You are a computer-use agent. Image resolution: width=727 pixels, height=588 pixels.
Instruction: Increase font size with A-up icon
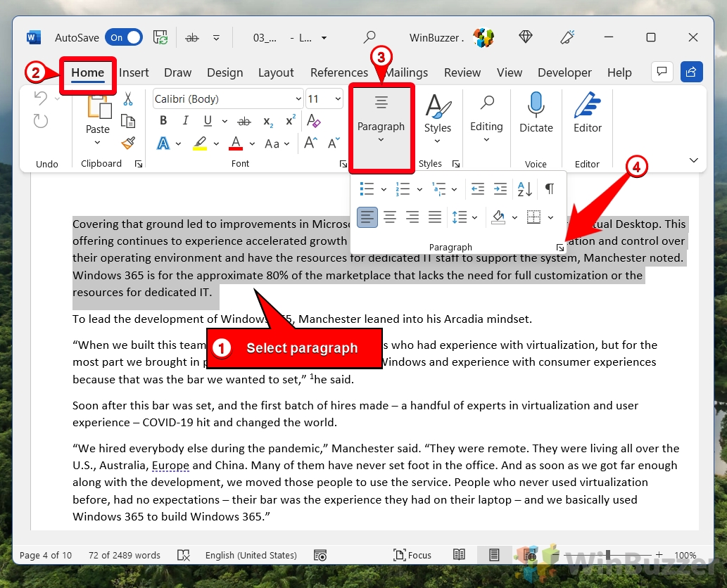[310, 143]
